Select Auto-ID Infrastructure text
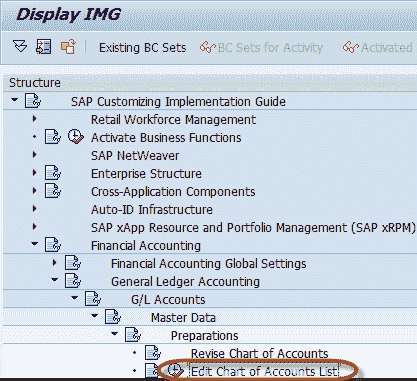 [152, 209]
